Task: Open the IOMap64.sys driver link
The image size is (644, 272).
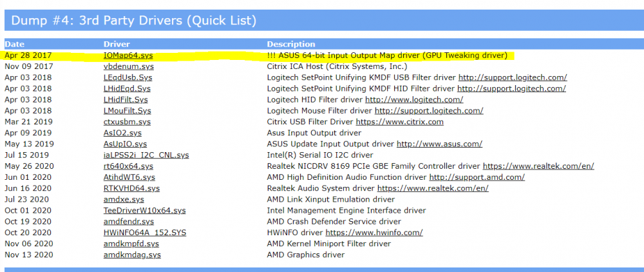Action: point(126,55)
